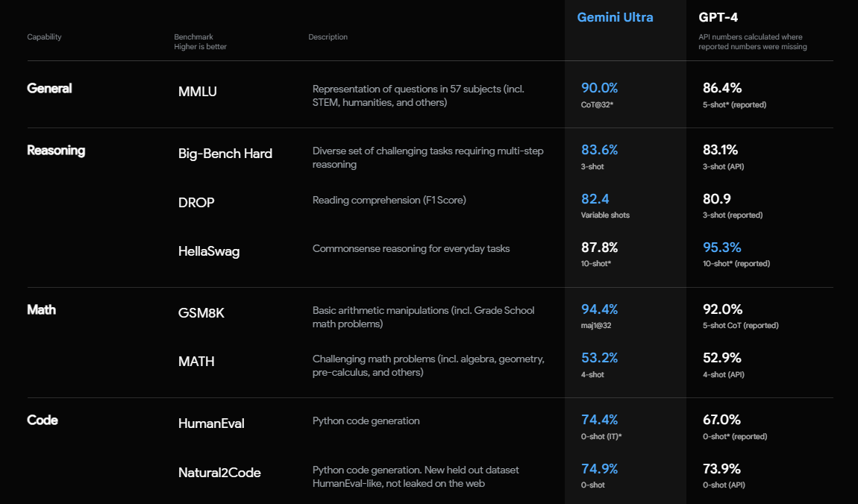Select the 92.0% GSM8K score
This screenshot has width=858, height=504.
[x=723, y=309]
